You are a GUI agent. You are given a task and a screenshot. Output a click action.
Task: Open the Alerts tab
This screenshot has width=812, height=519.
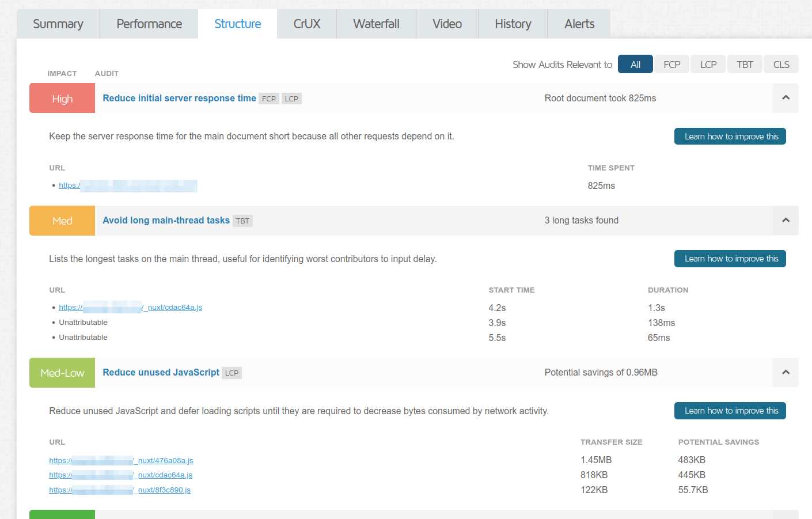579,24
